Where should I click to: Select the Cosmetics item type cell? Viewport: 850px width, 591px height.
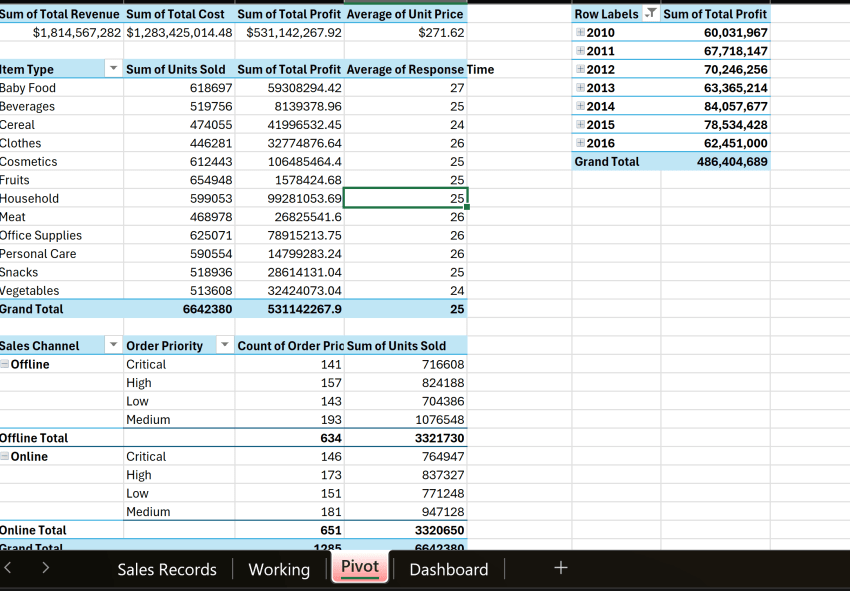[x=61, y=162]
